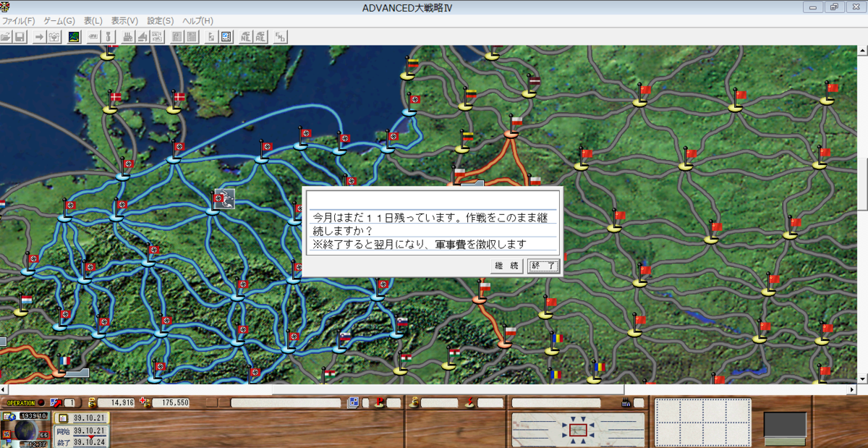Click the first table list toolbar icon
The height and width of the screenshot is (448, 868).
pyautogui.click(x=176, y=36)
